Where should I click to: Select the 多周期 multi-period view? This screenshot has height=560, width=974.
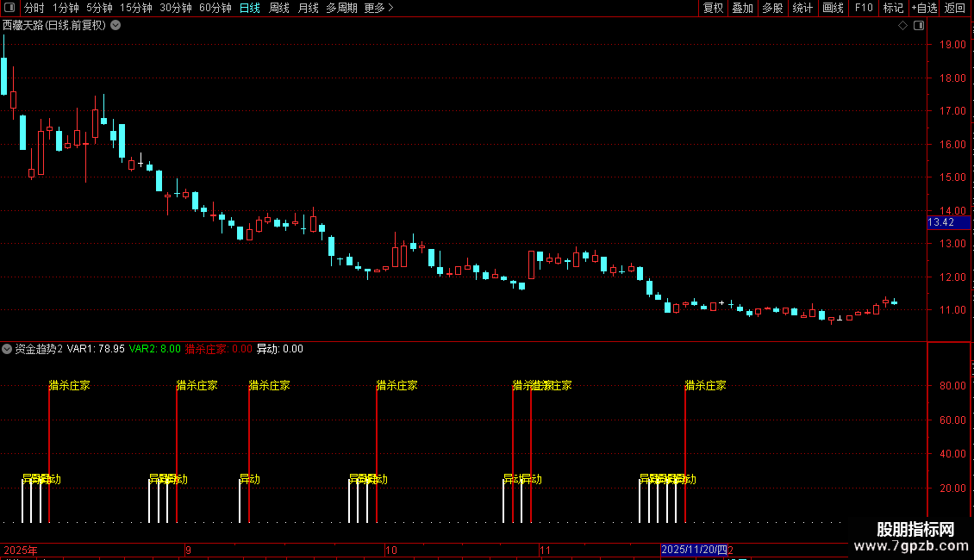341,8
